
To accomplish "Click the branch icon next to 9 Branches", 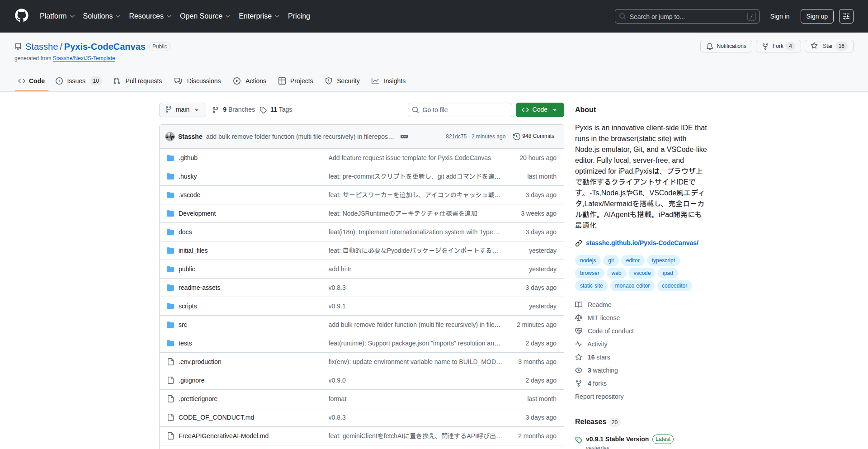I will tap(215, 109).
